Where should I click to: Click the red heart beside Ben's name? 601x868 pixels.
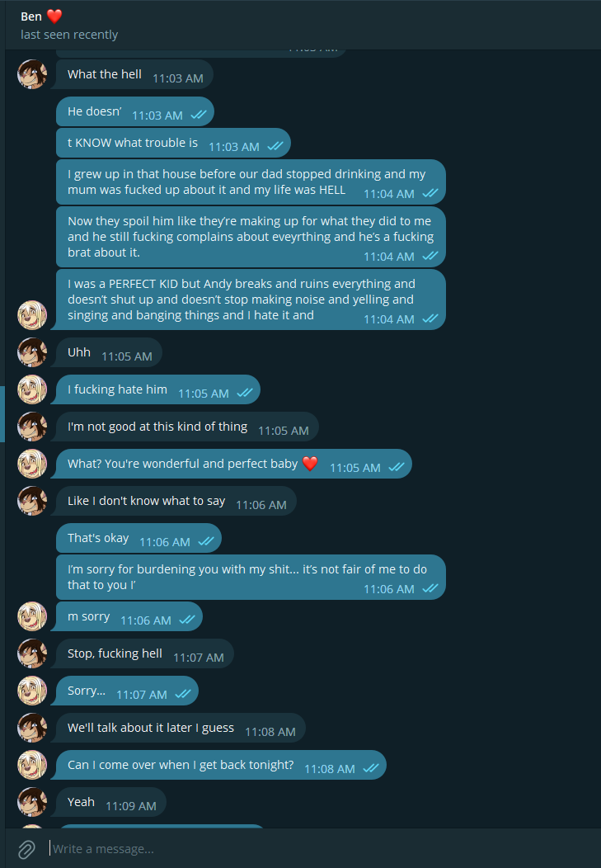click(x=54, y=17)
